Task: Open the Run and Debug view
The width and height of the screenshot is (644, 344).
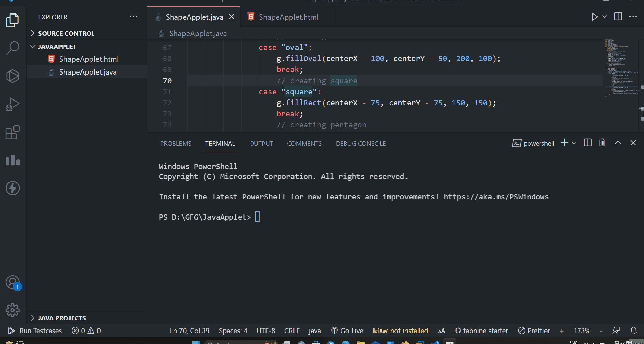Action: [x=13, y=104]
